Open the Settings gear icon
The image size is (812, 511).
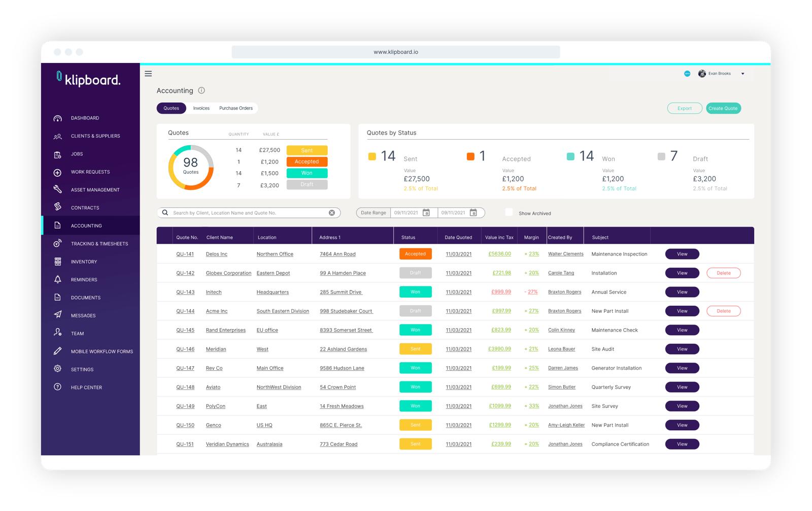(58, 369)
